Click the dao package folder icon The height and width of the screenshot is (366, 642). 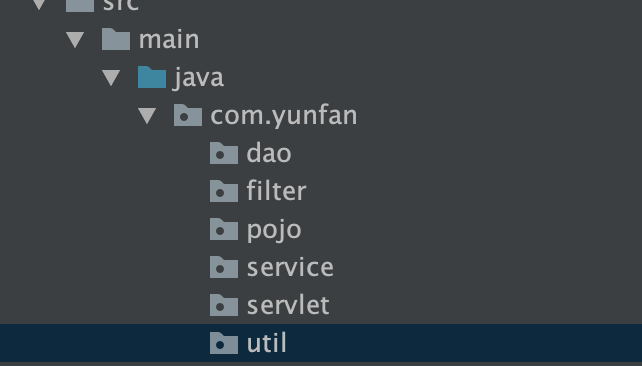(x=224, y=153)
